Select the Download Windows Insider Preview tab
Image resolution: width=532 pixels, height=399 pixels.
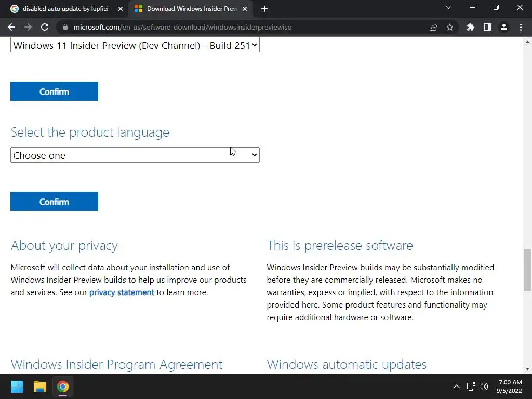[x=190, y=9]
